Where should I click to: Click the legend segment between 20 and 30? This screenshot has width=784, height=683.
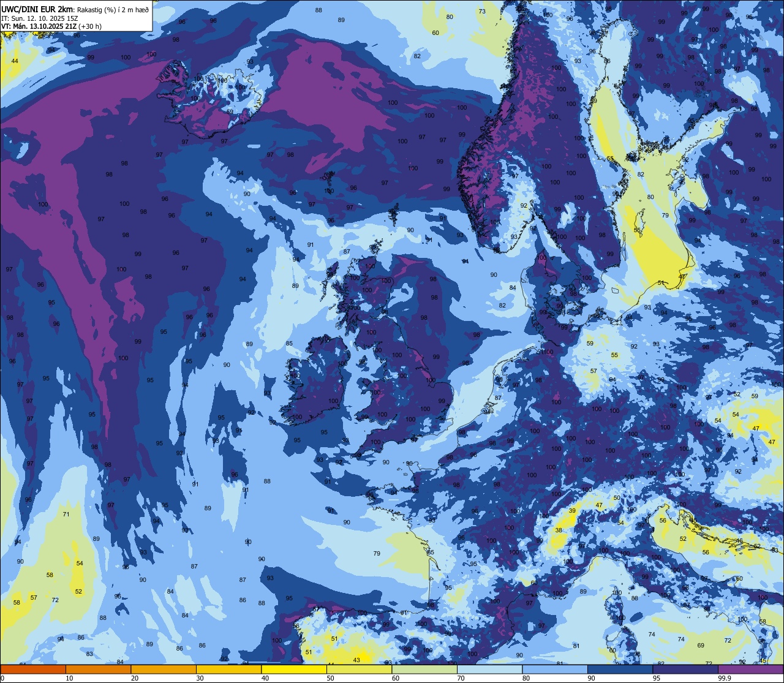(x=164, y=669)
